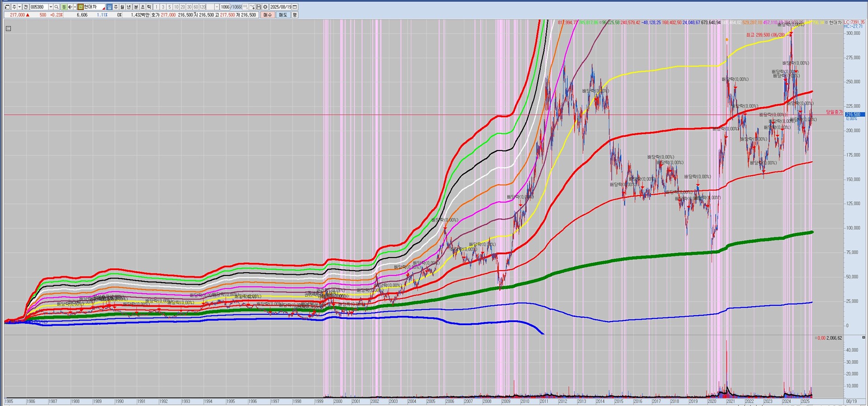Click the green 통 icon in toolbar

(64, 7)
